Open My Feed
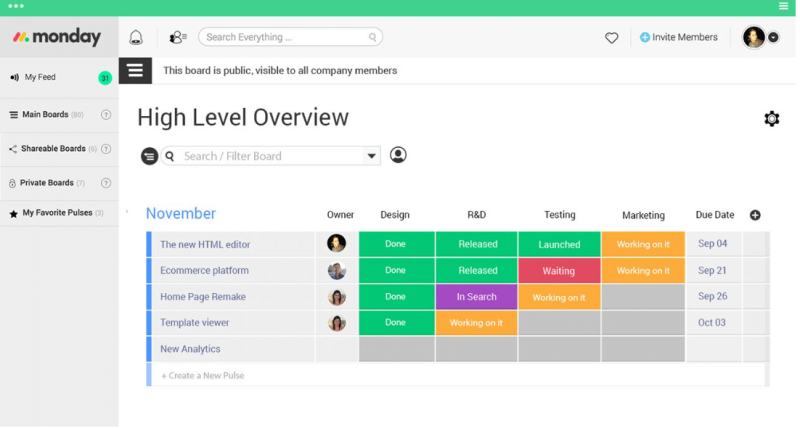 pyautogui.click(x=40, y=77)
